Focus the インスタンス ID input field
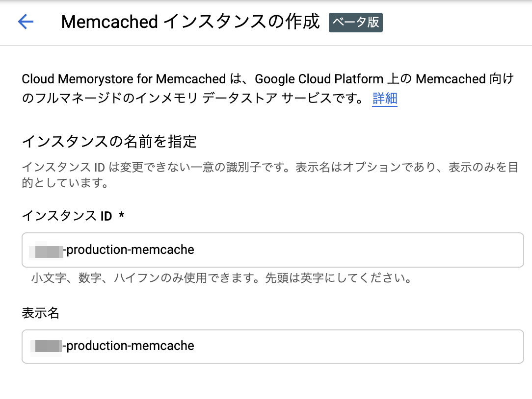The image size is (532, 399). (x=273, y=250)
